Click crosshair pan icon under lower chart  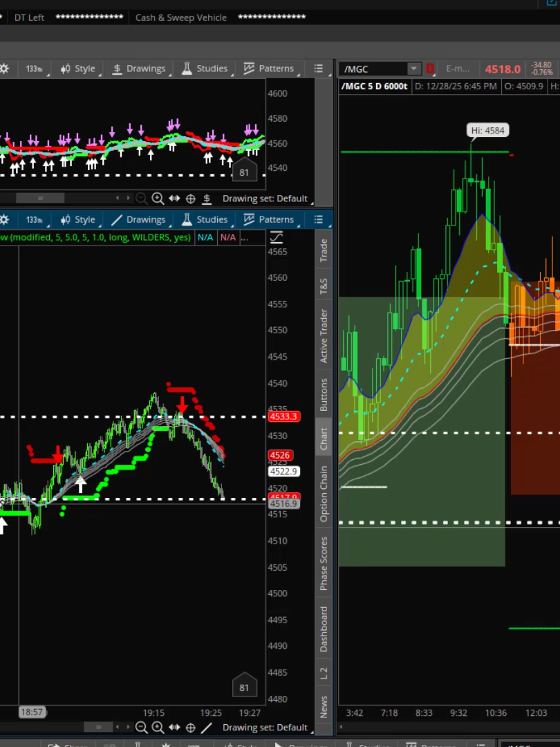click(x=191, y=728)
